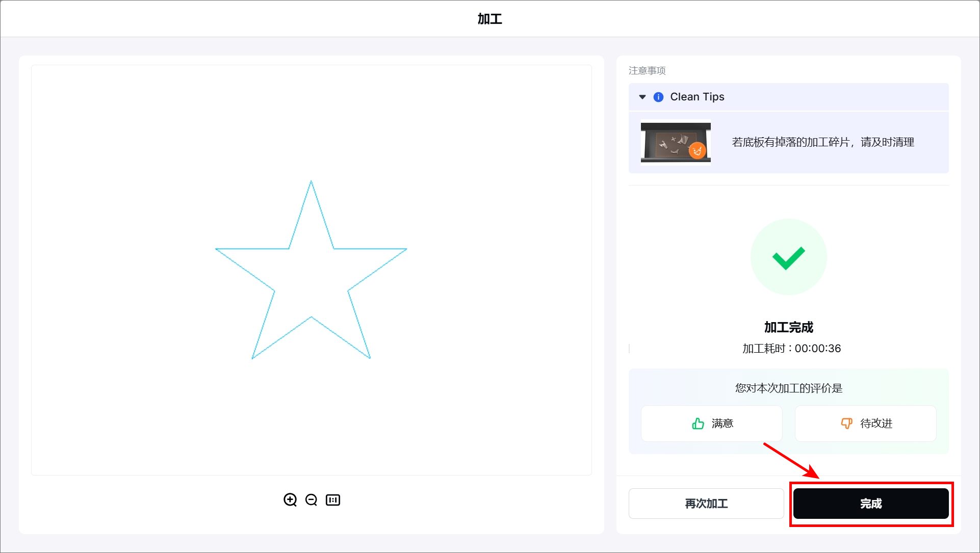980x553 pixels.
Task: Click the 注意事项 section label
Action: pyautogui.click(x=647, y=70)
